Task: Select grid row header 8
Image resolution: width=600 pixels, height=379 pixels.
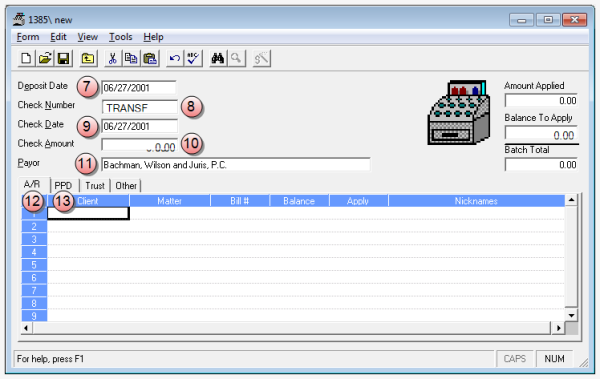Action: 34,303
